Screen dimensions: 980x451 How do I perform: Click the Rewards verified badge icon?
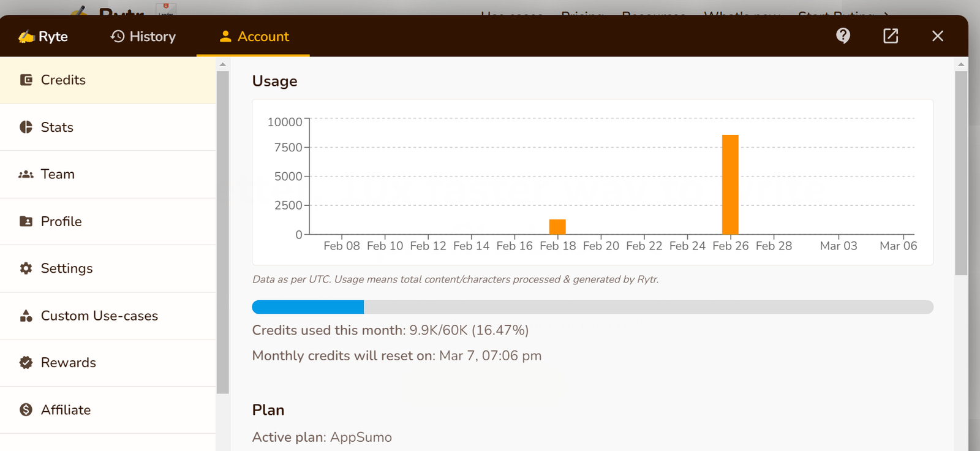(x=26, y=362)
